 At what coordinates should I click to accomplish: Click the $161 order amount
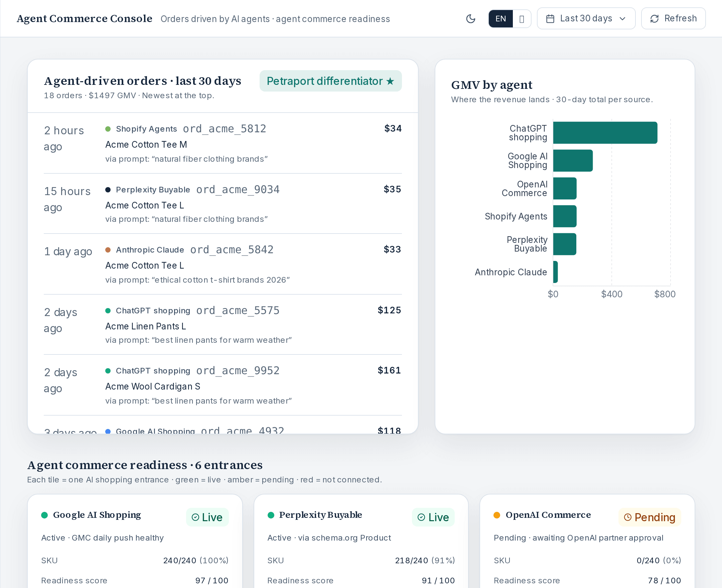click(x=389, y=370)
